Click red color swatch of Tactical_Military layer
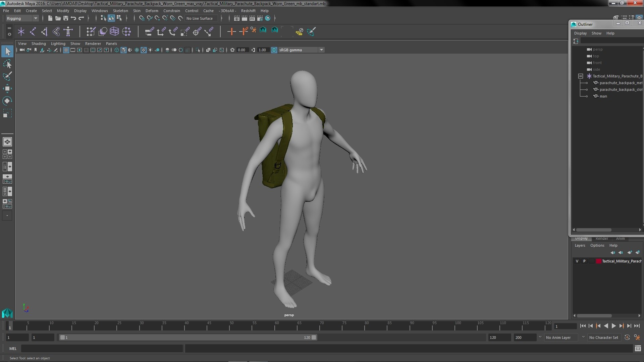This screenshot has height=362, width=644. (598, 261)
